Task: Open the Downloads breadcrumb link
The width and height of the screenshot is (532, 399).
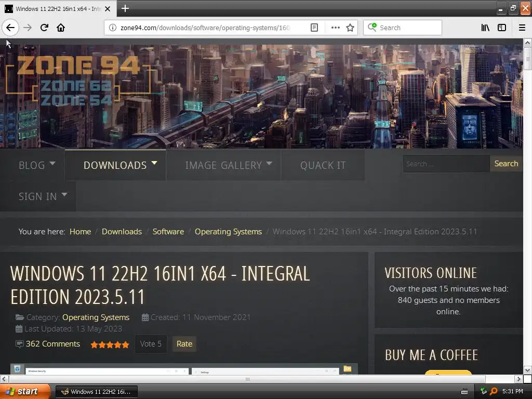Action: pos(122,231)
